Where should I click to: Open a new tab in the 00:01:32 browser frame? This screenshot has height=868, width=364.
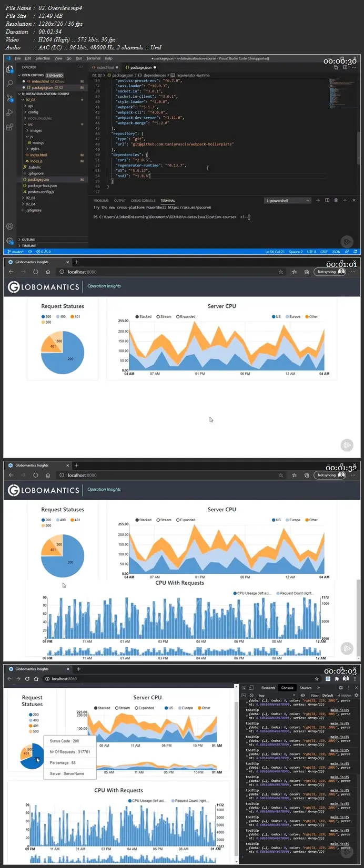pos(76,465)
